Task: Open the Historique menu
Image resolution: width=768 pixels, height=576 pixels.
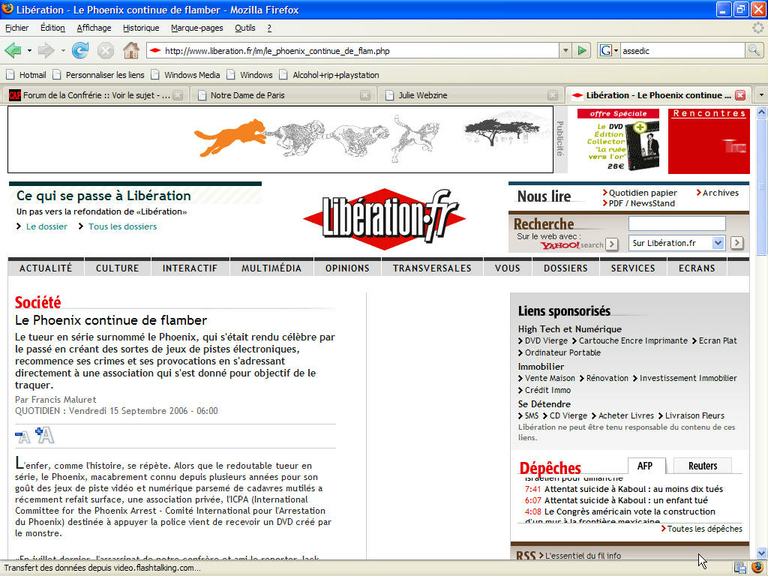Action: coord(141,28)
